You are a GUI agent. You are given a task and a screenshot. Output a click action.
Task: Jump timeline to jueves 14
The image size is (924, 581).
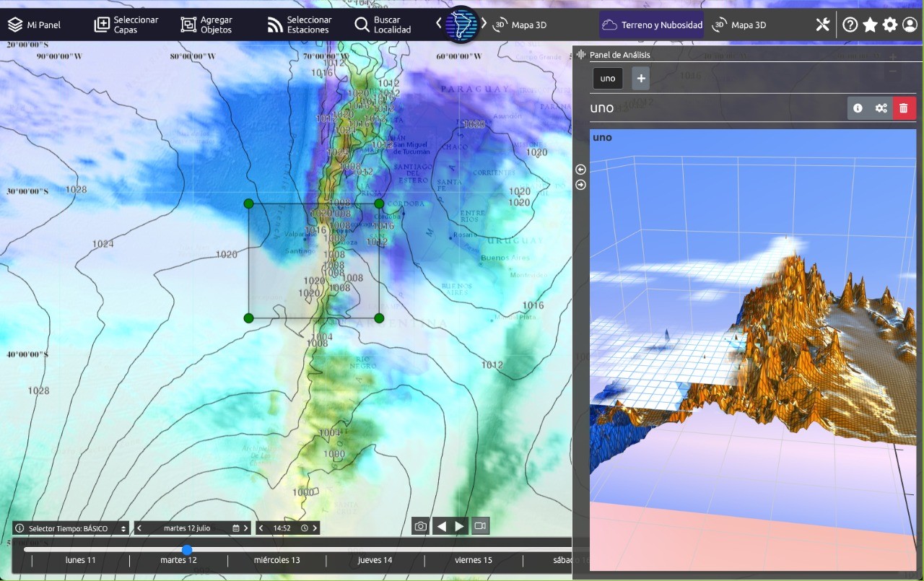(375, 560)
